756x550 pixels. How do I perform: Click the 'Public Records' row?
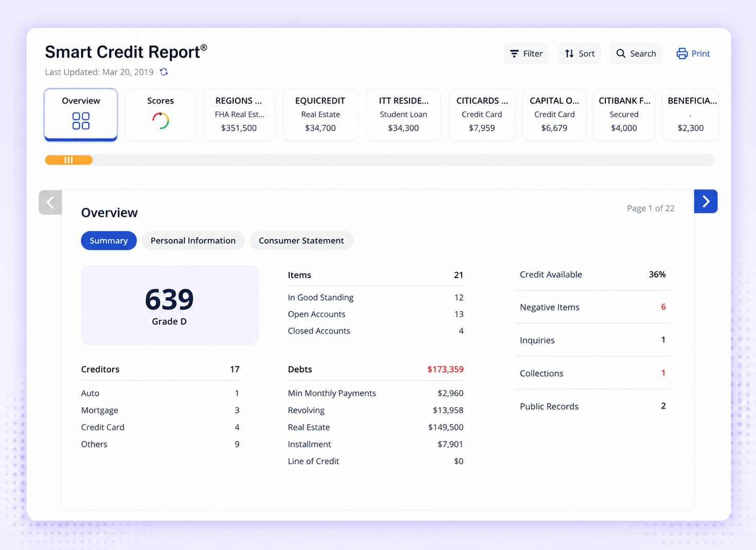[x=593, y=406]
